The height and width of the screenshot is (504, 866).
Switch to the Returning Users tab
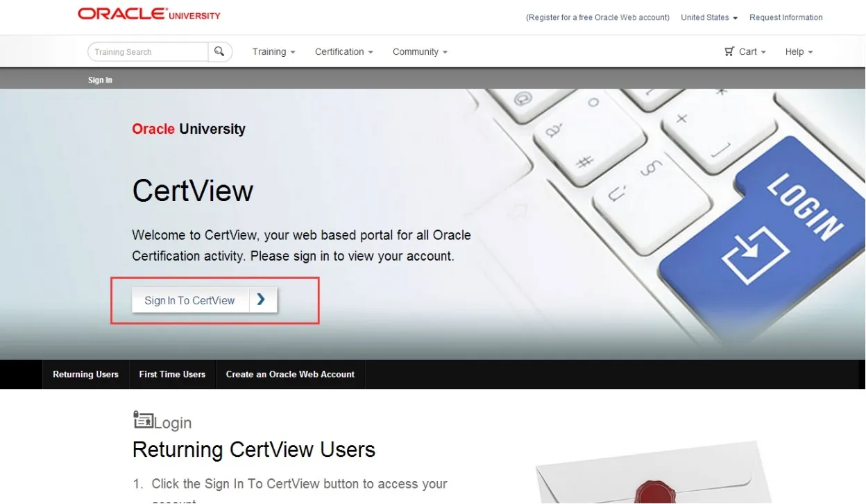tap(85, 374)
